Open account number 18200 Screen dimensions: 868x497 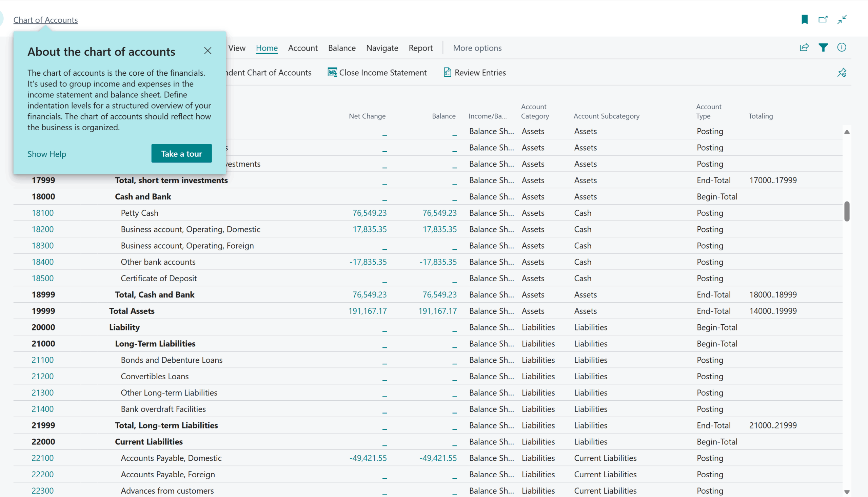point(43,229)
